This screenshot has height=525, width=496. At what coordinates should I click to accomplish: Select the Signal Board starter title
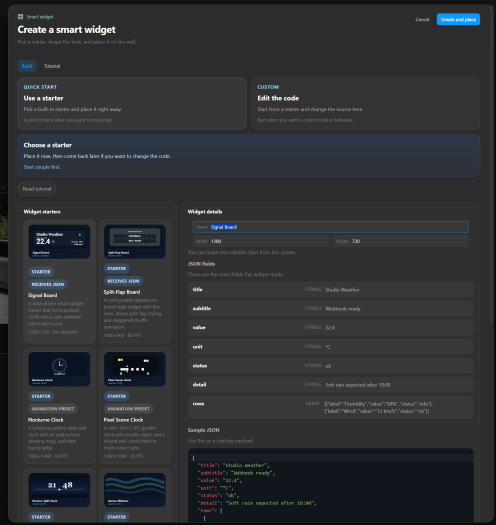tap(43, 295)
